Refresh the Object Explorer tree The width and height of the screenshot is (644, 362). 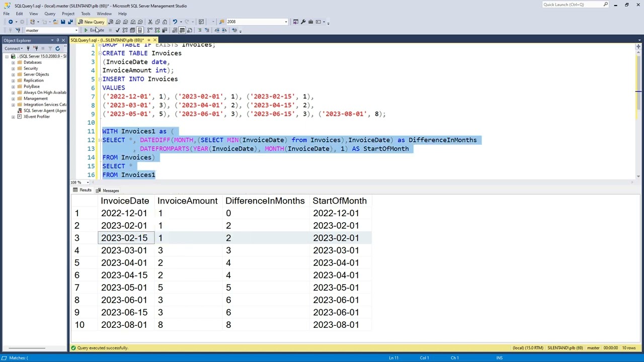57,48
